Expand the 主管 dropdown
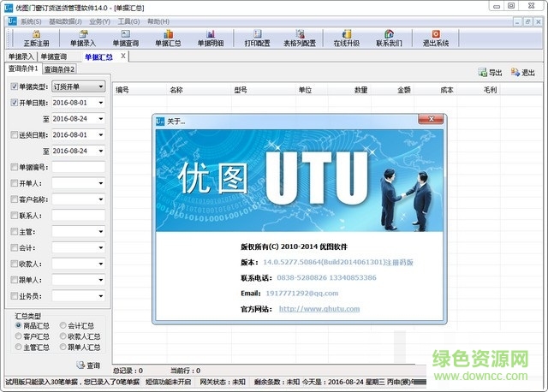This screenshot has height=392, width=548. 101,231
